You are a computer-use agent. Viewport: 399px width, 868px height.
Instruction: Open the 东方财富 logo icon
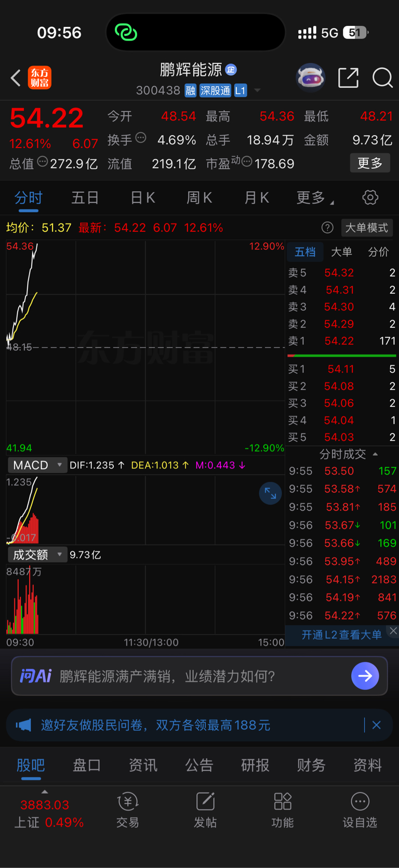click(x=40, y=78)
